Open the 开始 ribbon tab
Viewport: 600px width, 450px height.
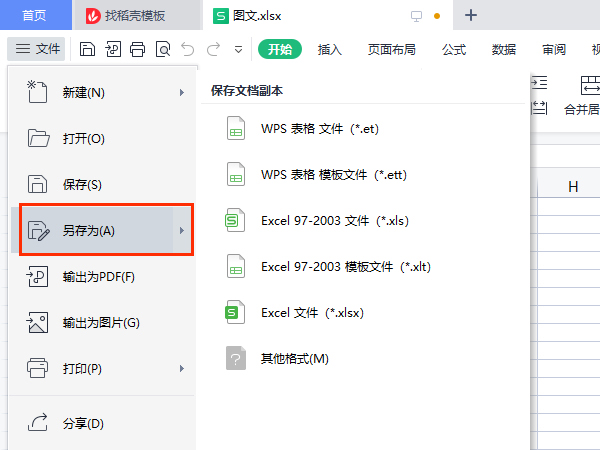point(280,49)
